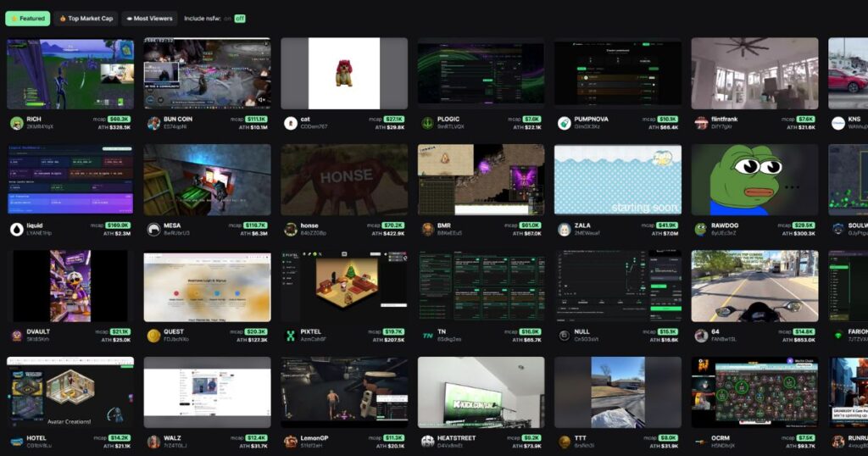The image size is (868, 456).
Task: Click the PUMPNOVA token icon
Action: pyautogui.click(x=565, y=123)
